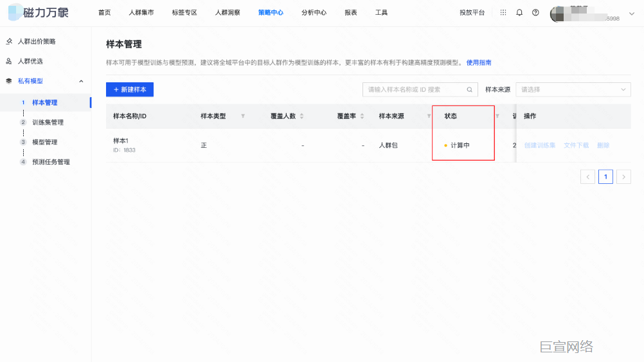This screenshot has height=362, width=644.
Task: Go to 投放平台
Action: pyautogui.click(x=472, y=12)
